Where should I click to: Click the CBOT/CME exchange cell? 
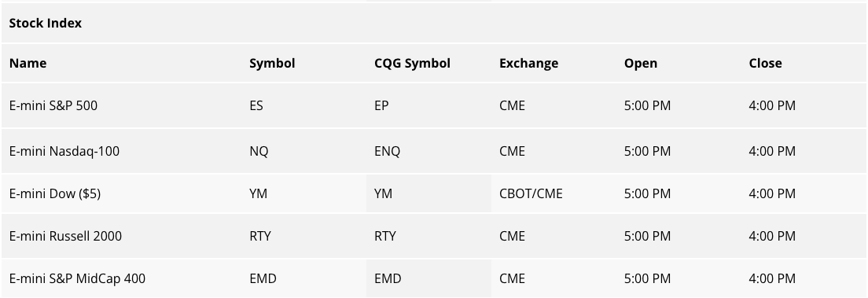tap(531, 194)
